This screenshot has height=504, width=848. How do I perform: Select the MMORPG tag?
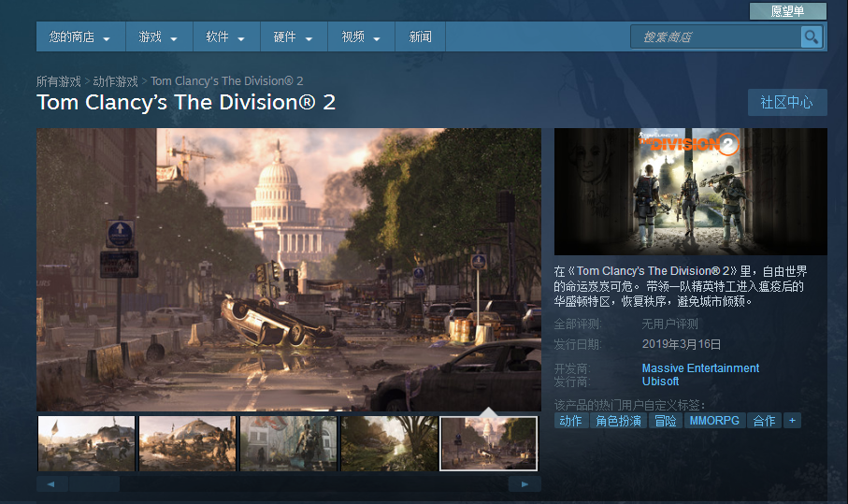[x=714, y=421]
